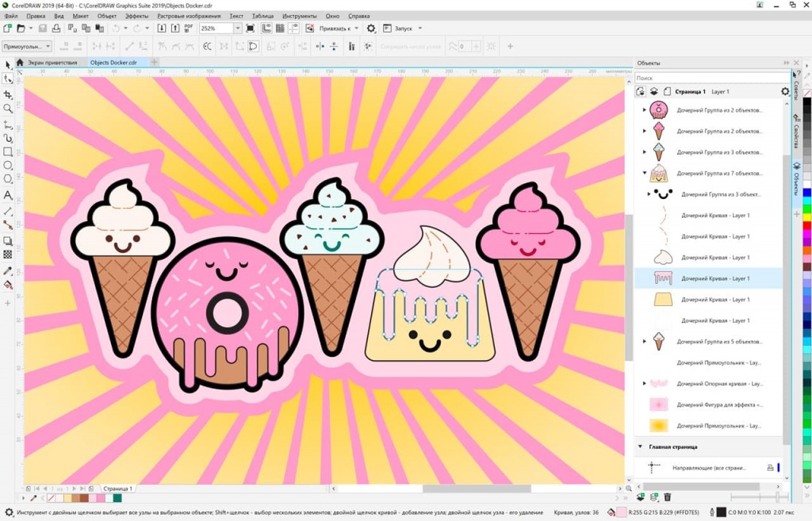Select the Shape node editing tool
The image size is (812, 521).
click(7, 79)
